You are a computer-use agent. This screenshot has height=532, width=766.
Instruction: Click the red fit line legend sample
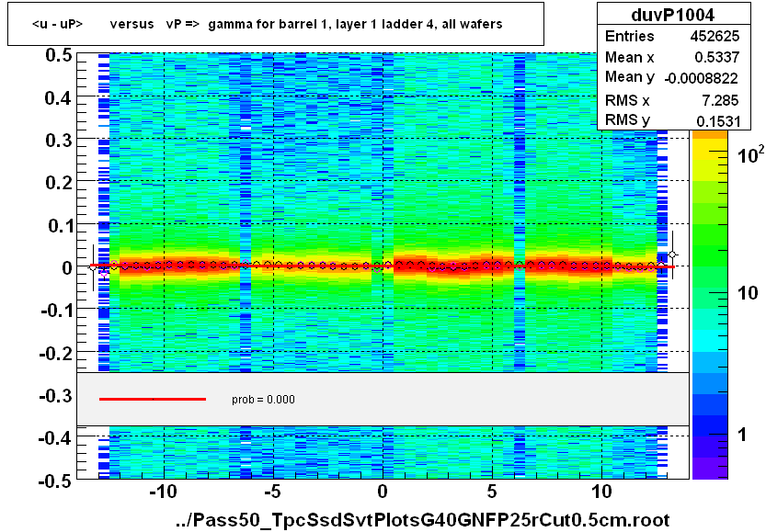coord(153,400)
